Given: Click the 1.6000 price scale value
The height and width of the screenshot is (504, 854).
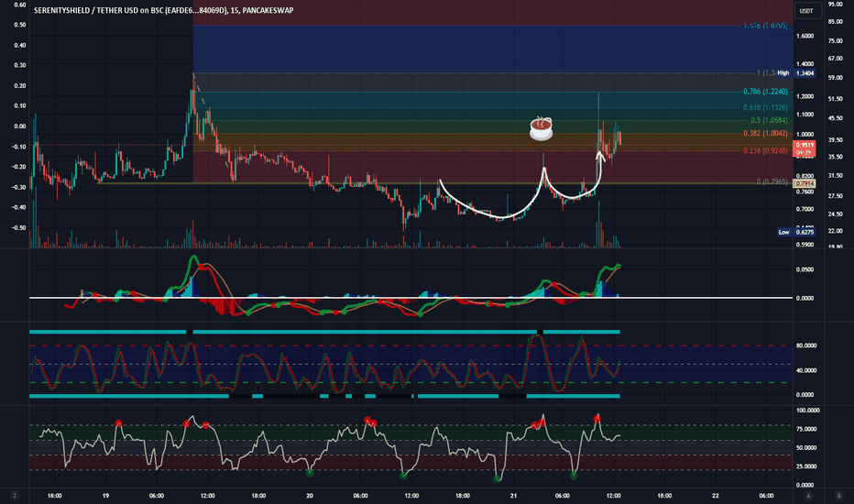Looking at the screenshot, I should (x=805, y=36).
